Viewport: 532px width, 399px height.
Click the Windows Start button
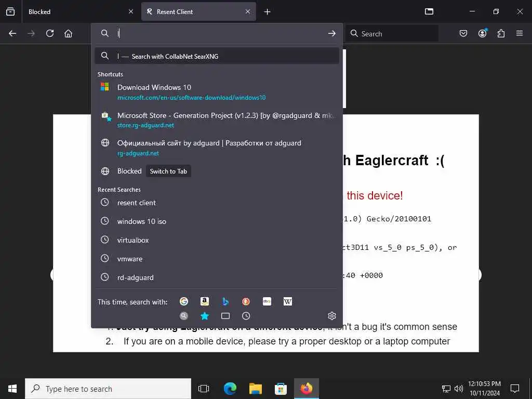point(12,389)
